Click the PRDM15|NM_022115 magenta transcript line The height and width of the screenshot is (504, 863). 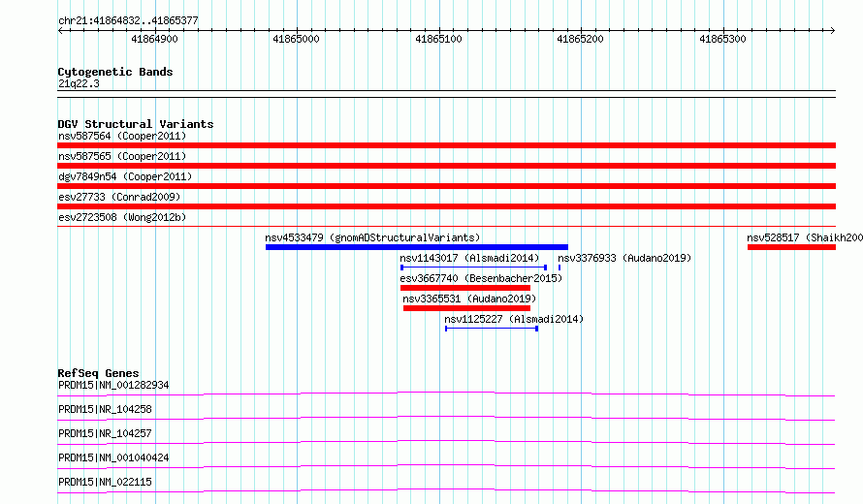point(446,490)
